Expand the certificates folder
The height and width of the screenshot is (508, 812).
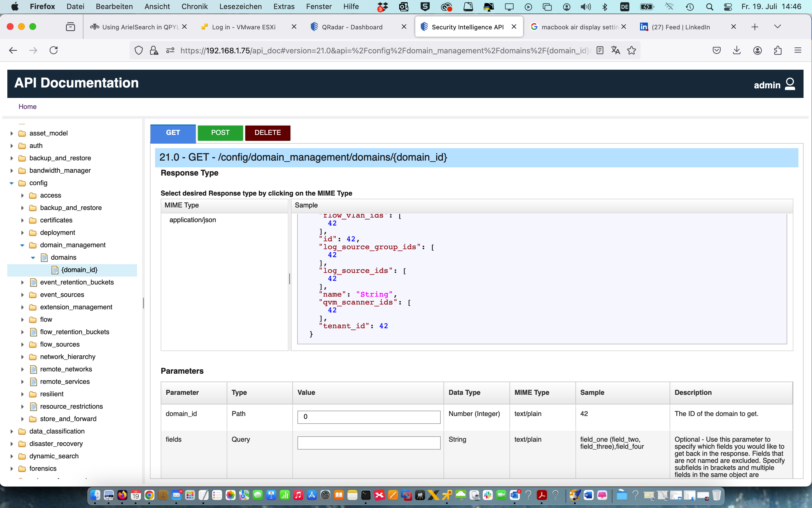coord(23,220)
